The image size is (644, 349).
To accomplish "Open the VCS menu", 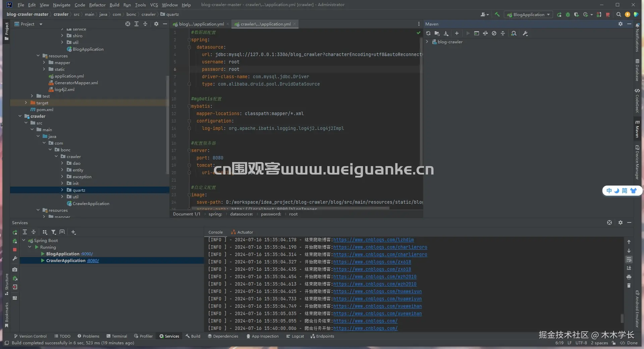I will [154, 5].
